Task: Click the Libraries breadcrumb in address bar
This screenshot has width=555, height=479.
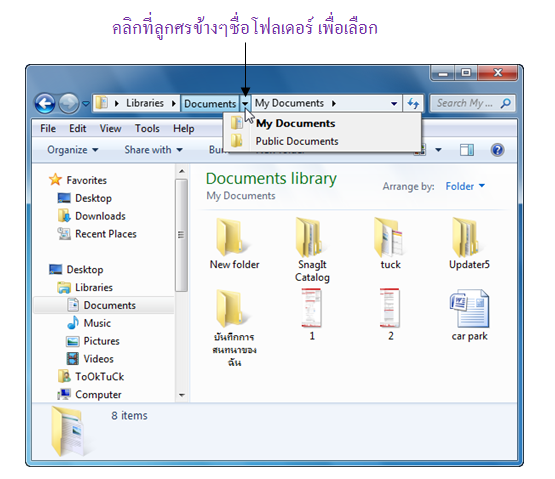Action: coord(145,103)
